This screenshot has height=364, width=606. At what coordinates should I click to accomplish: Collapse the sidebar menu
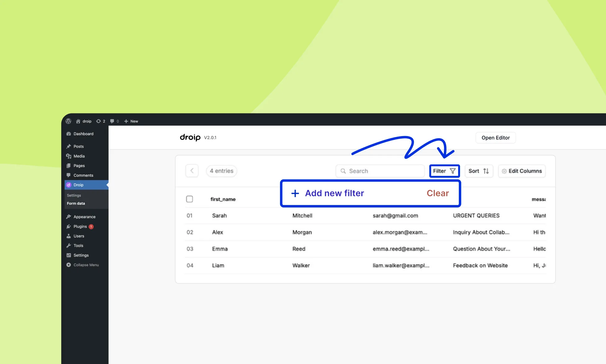[x=83, y=265]
